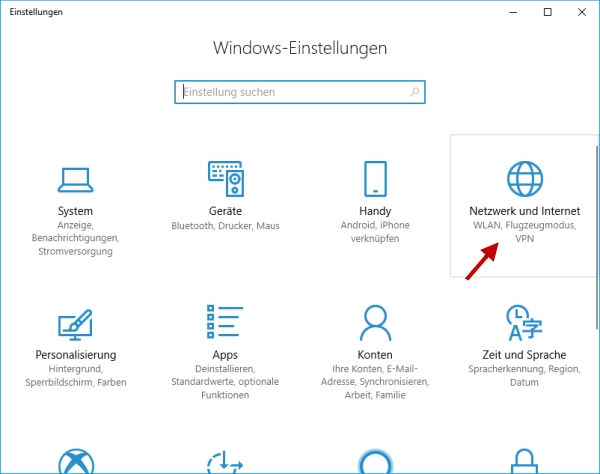The image size is (600, 474).
Task: Maximize the Einstellungen window
Action: point(548,12)
